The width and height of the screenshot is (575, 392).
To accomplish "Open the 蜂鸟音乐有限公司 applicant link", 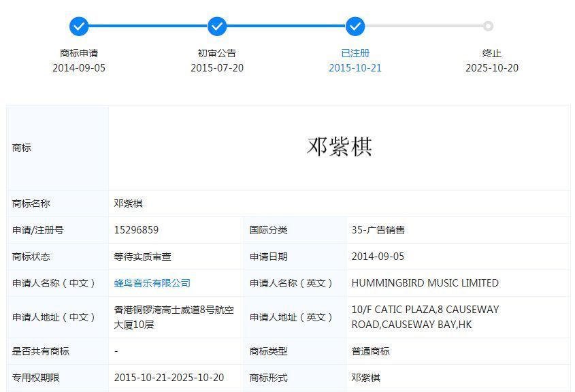I will pyautogui.click(x=152, y=283).
